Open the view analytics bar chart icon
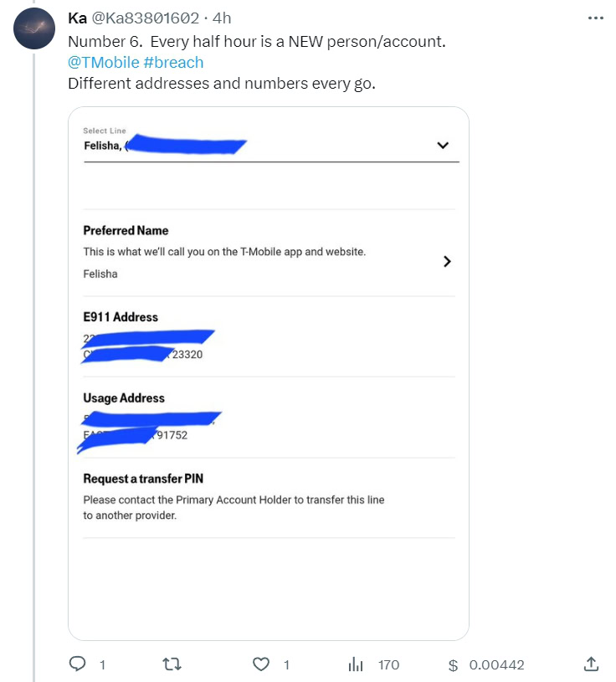This screenshot has height=682, width=616. click(x=356, y=664)
